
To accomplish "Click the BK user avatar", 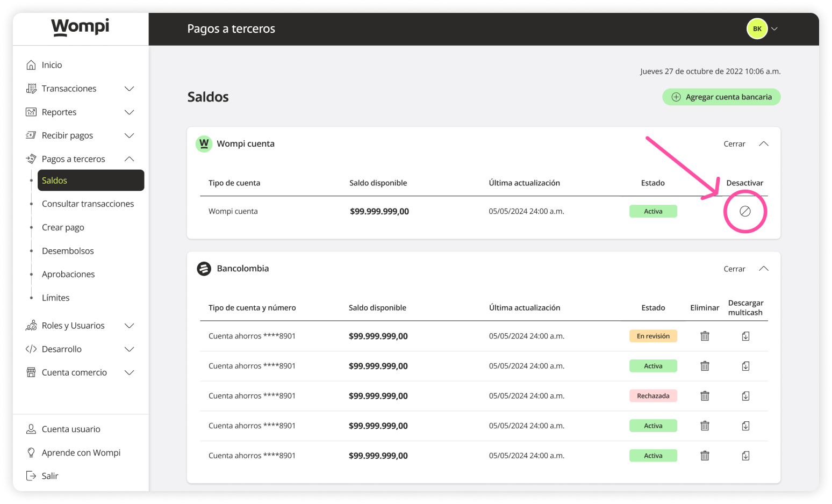I will (x=757, y=29).
